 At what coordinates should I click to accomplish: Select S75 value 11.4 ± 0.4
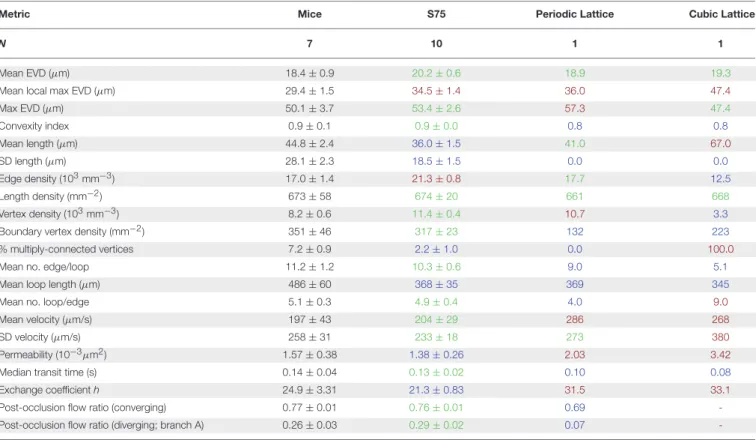tap(436, 214)
